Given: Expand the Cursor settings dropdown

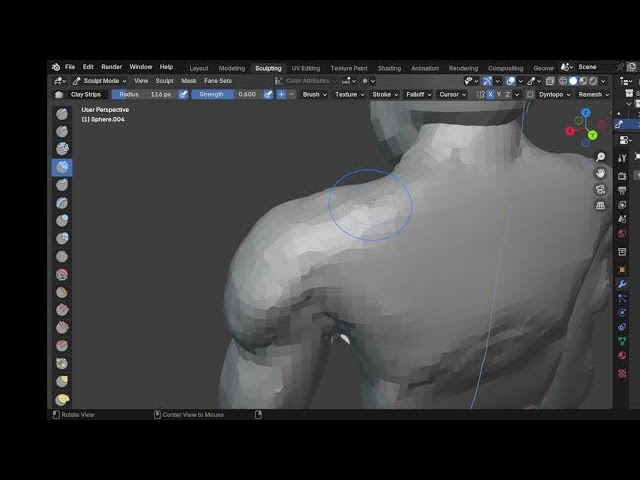Looking at the screenshot, I should [452, 95].
